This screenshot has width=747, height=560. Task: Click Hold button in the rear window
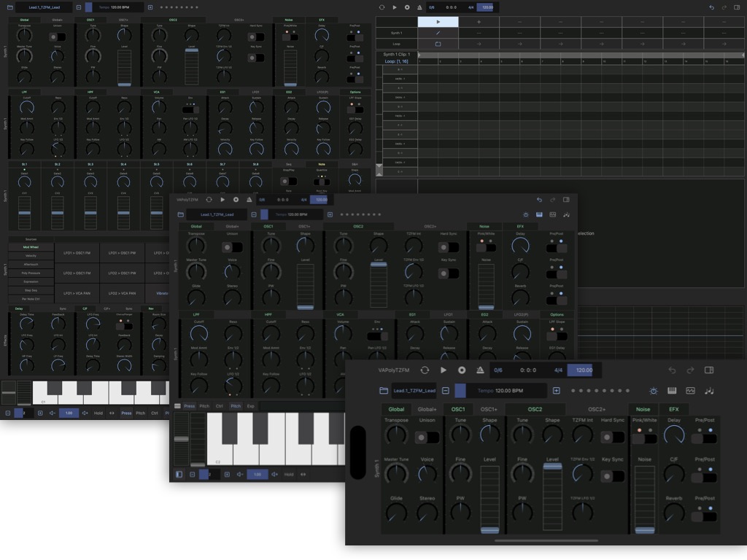click(98, 413)
